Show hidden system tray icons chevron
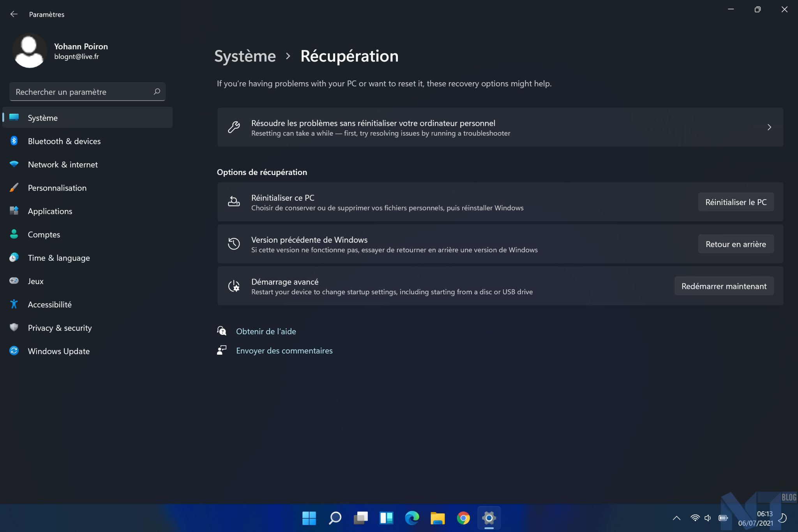The image size is (798, 532). (676, 518)
